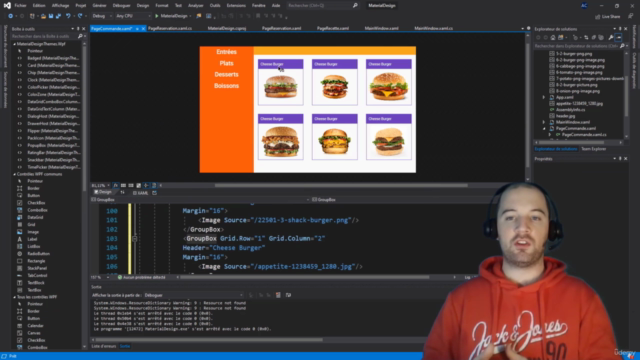Collapse the Contrôles WPF communs toolbox group
Image resolution: width=640 pixels, height=360 pixels.
pos(14,174)
